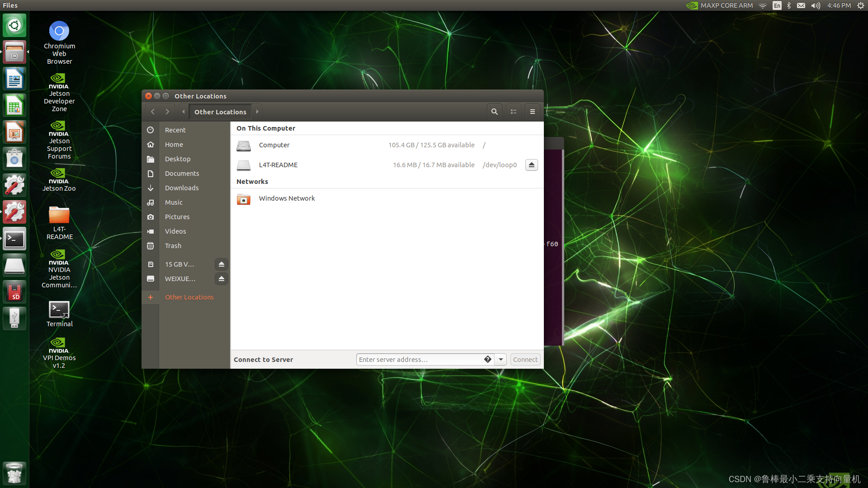Screen dimensions: 868x488
Task: Eject the L4T-README mounted volume
Action: (531, 164)
